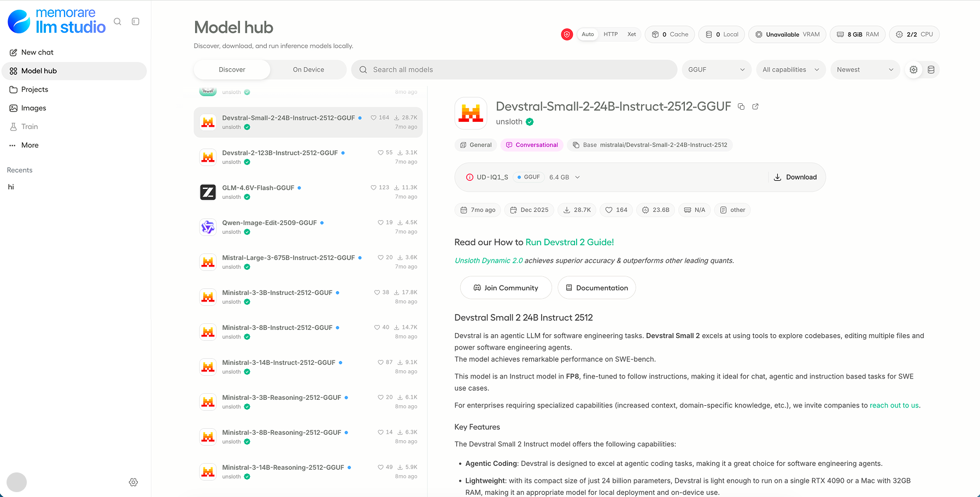Image resolution: width=980 pixels, height=497 pixels.
Task: Open Projects in the sidebar
Action: (74, 90)
